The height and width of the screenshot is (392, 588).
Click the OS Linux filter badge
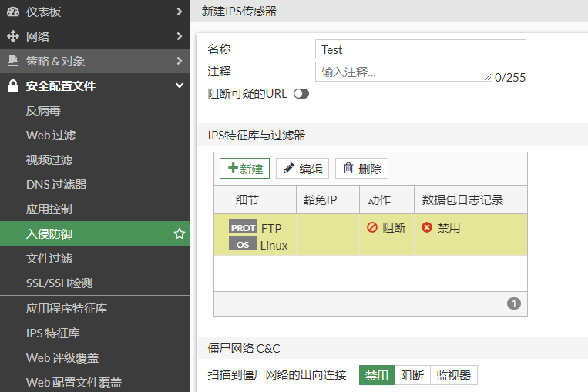tap(243, 245)
